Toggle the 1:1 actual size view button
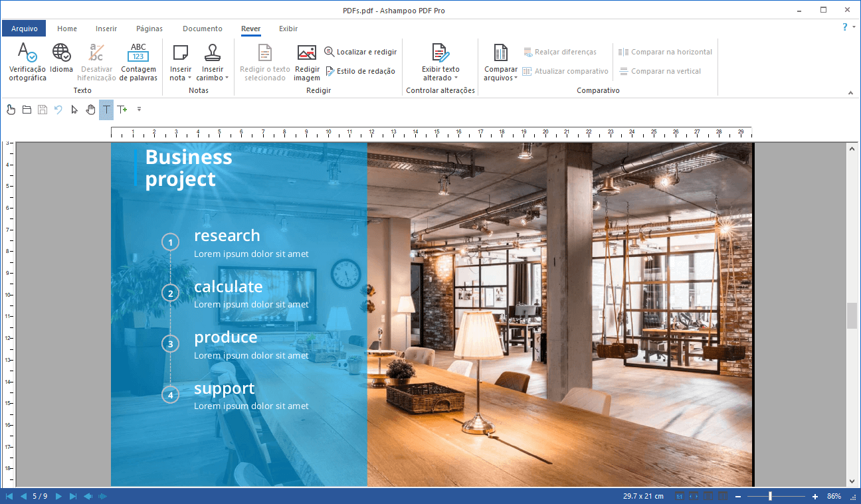 click(x=680, y=496)
